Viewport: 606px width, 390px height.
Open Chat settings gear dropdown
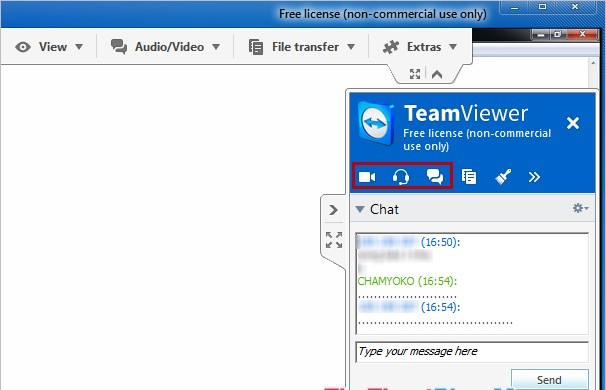point(580,208)
